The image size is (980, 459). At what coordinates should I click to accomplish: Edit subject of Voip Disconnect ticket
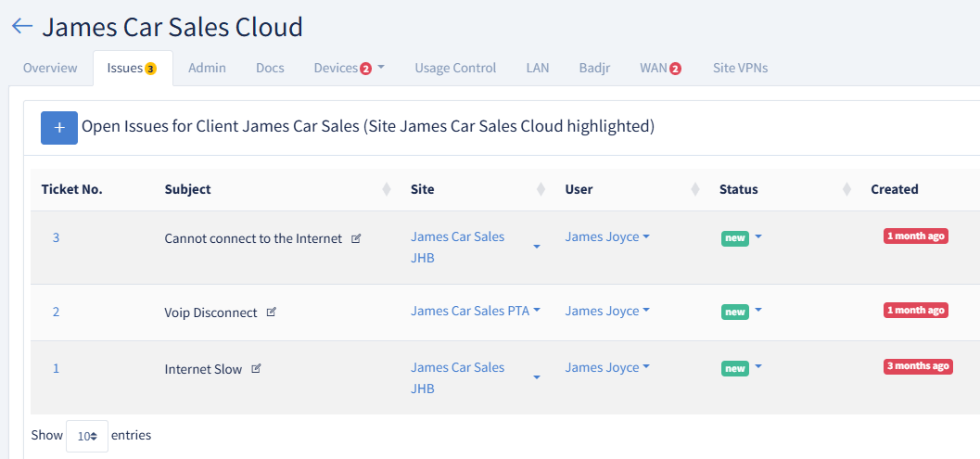tap(272, 312)
